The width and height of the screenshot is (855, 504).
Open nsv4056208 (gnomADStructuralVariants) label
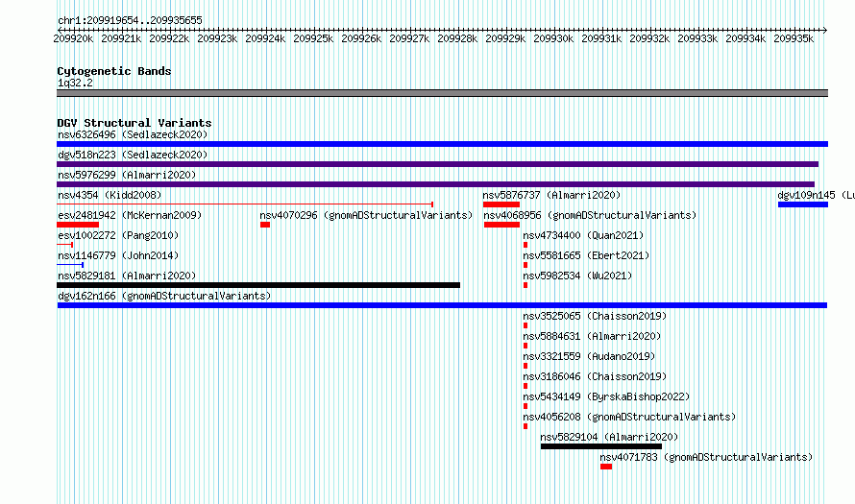629,417
